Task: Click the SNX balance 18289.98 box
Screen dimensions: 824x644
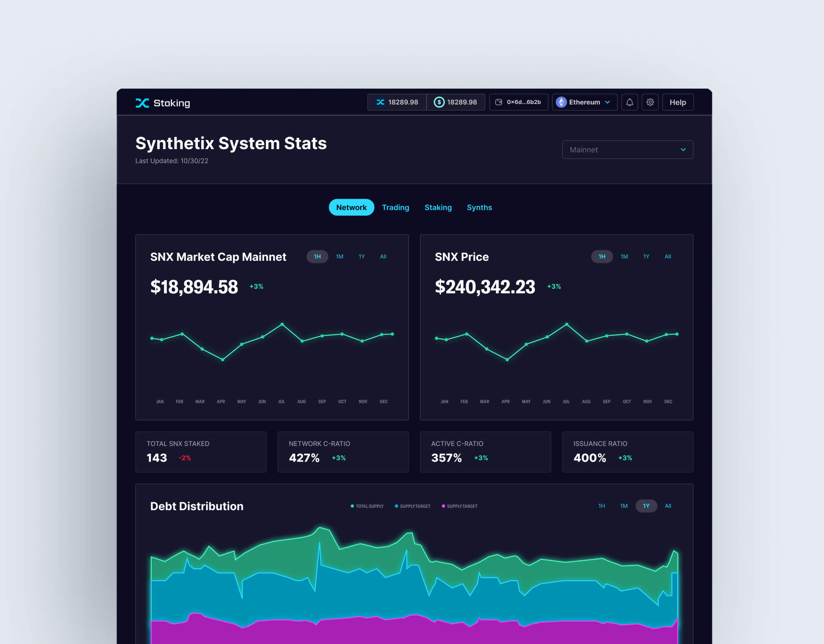Action: tap(397, 102)
